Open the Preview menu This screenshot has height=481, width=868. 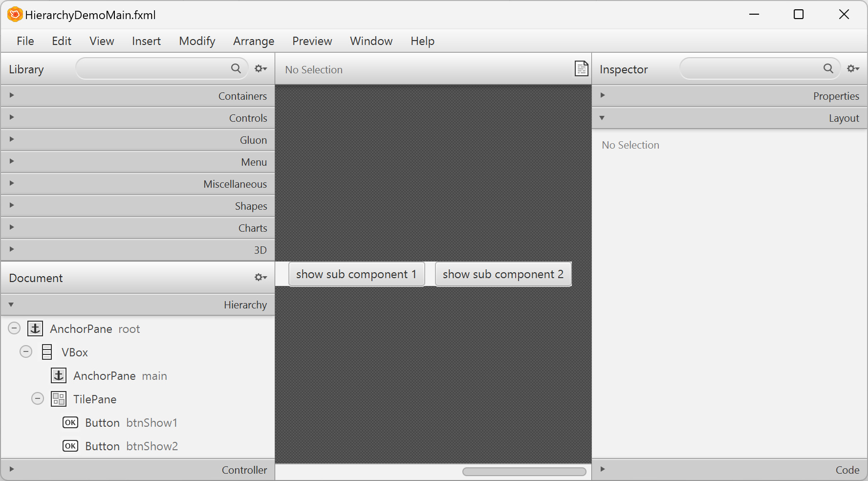click(x=312, y=41)
